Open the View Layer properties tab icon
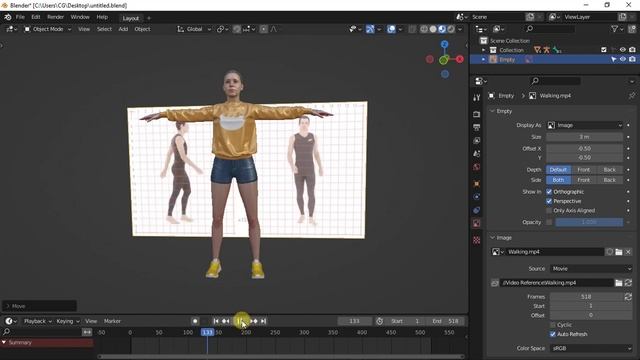This screenshot has width=640, height=360. [x=476, y=141]
